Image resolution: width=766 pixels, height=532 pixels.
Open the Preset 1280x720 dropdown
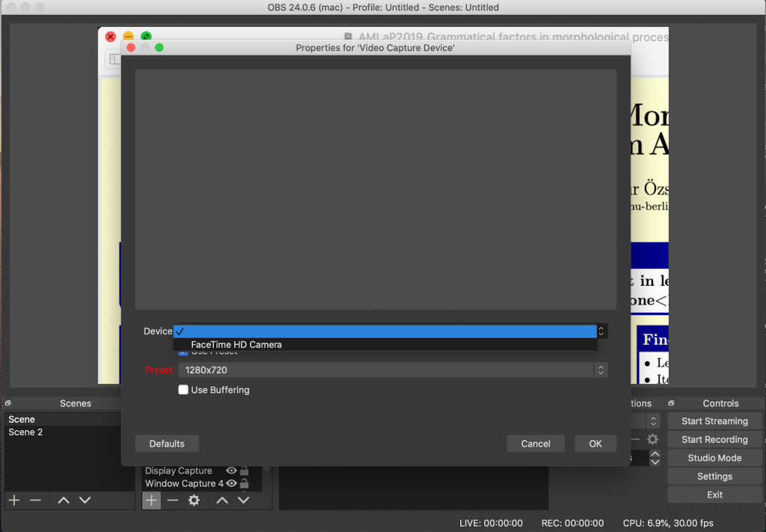393,370
